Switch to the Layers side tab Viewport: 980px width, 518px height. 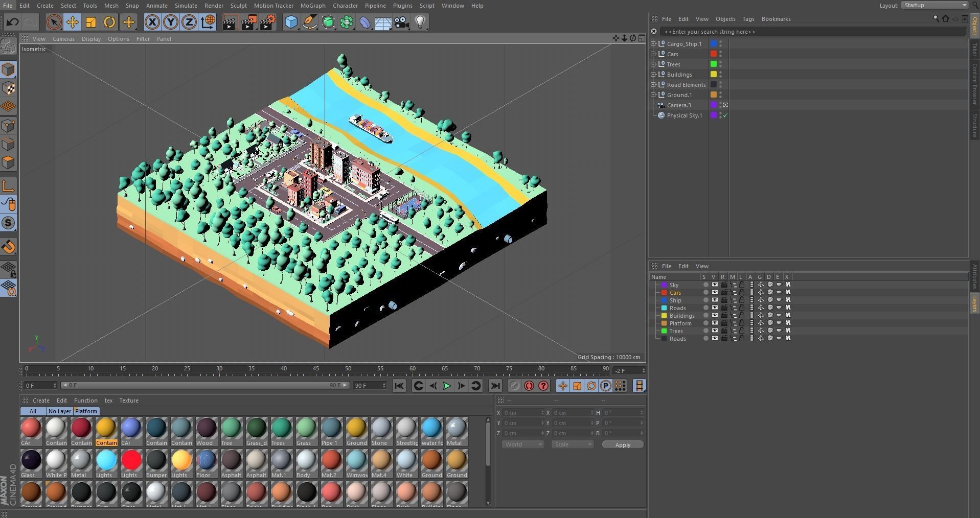(x=975, y=303)
